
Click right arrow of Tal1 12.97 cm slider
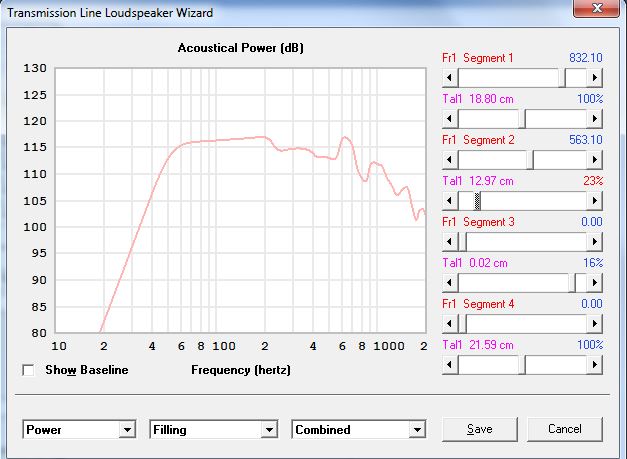pos(595,201)
